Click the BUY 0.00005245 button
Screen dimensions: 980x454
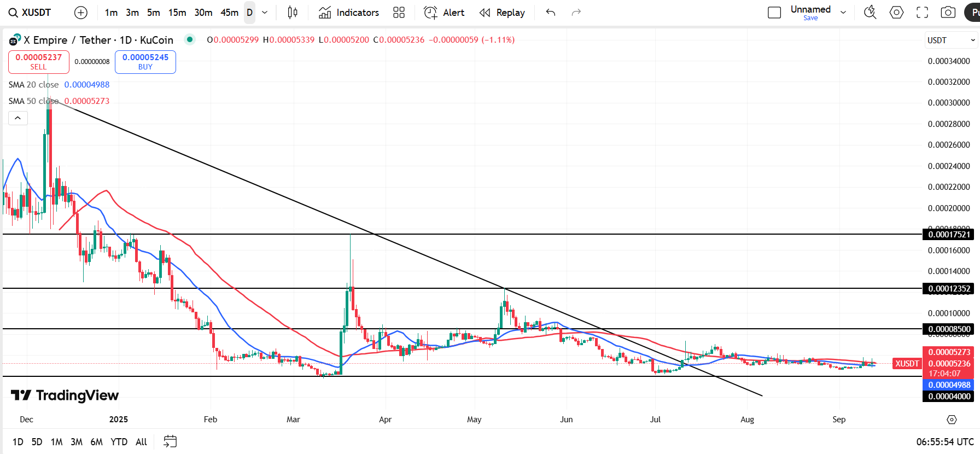pos(145,62)
